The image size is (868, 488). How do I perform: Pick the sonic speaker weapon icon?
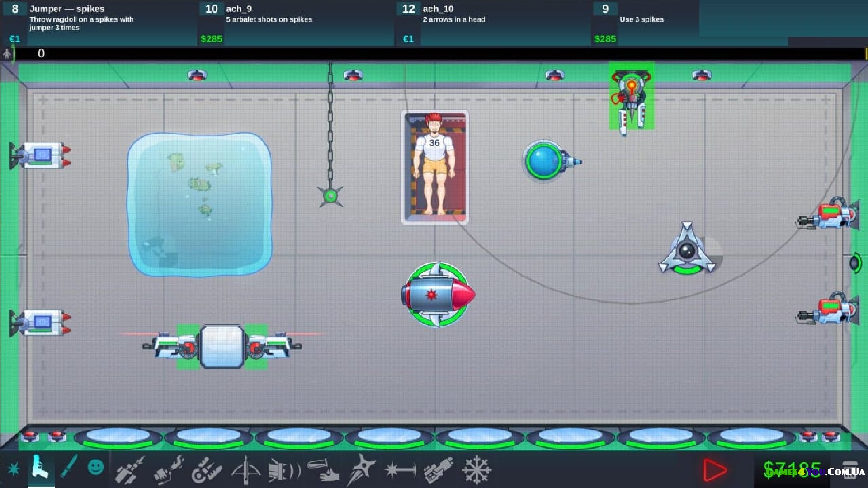click(x=284, y=470)
